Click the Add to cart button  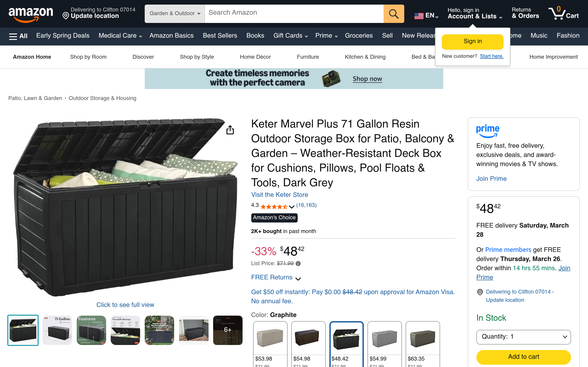tap(523, 356)
